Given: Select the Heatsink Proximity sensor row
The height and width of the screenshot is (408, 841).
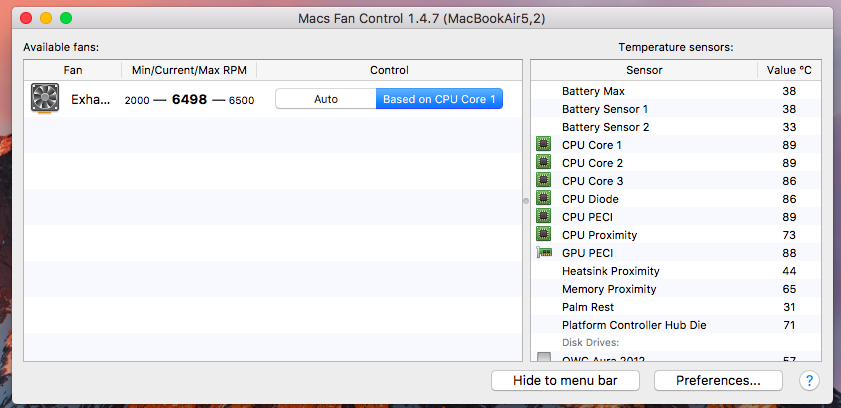Looking at the screenshot, I should (676, 271).
